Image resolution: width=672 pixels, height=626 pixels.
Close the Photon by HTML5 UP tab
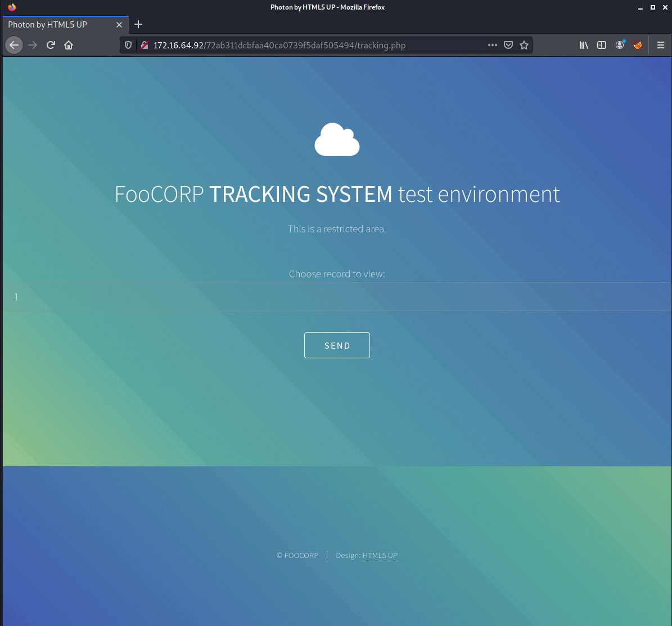pos(119,25)
